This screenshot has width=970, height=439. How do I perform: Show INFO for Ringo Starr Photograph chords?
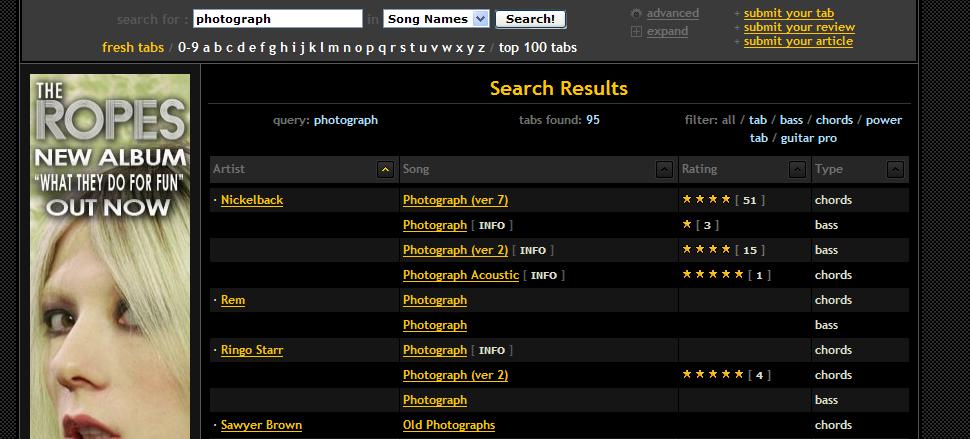click(x=492, y=351)
